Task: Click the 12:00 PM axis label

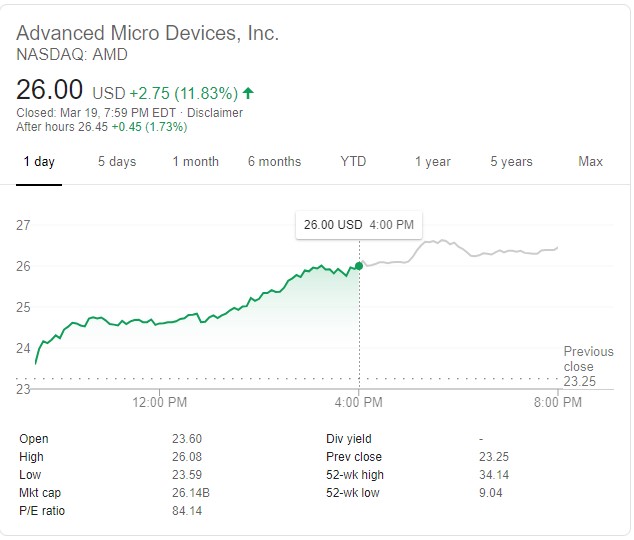Action: pos(160,402)
